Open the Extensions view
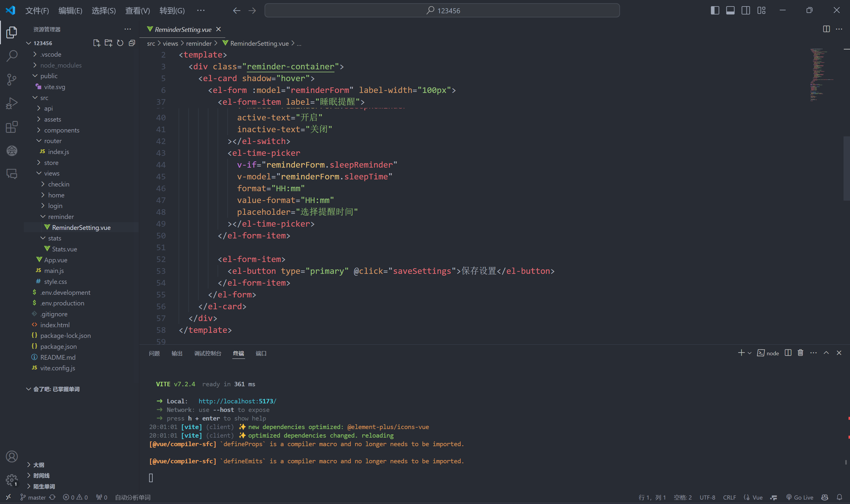 12,127
